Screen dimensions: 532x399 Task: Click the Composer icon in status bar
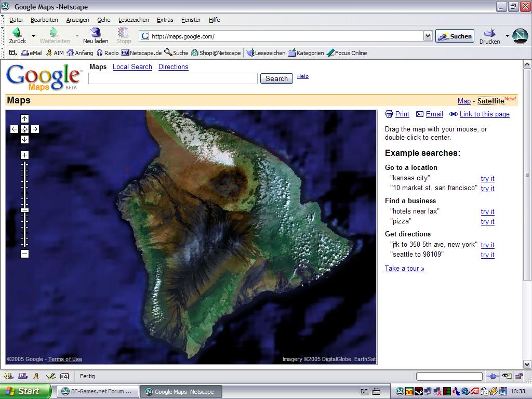51,376
